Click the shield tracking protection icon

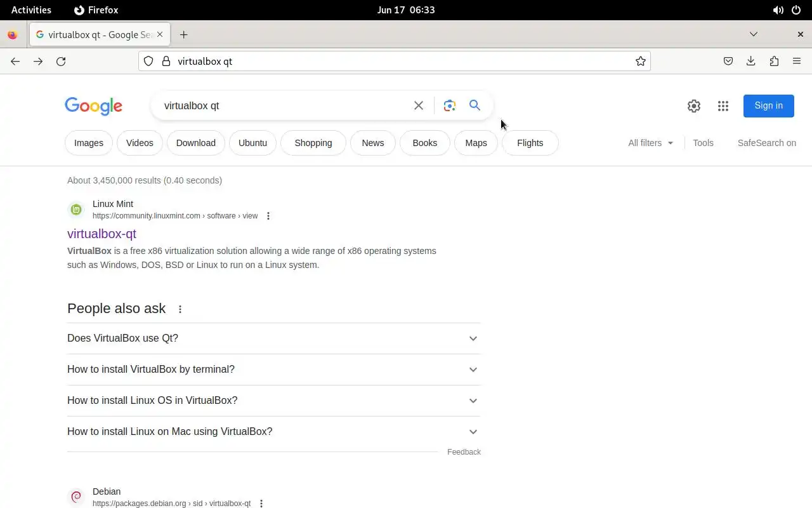pyautogui.click(x=148, y=61)
